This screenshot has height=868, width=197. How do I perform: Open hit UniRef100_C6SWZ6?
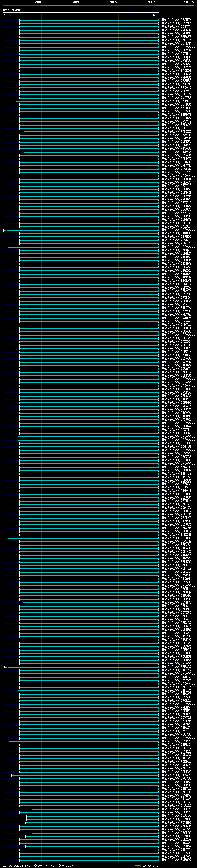click(x=177, y=20)
